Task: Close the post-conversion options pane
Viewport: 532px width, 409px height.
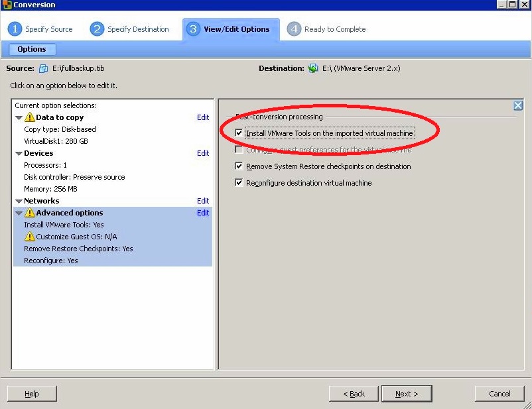Action: pos(518,106)
